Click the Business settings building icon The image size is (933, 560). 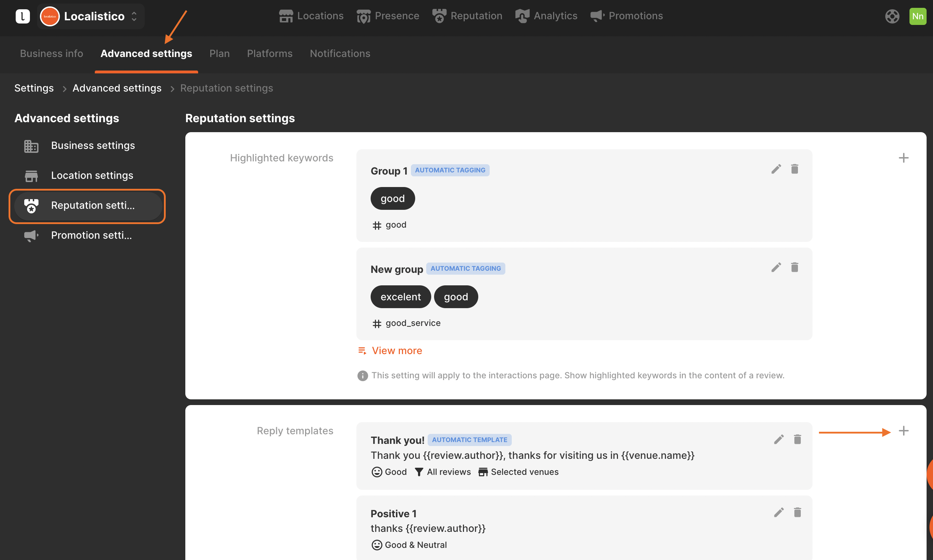(31, 146)
